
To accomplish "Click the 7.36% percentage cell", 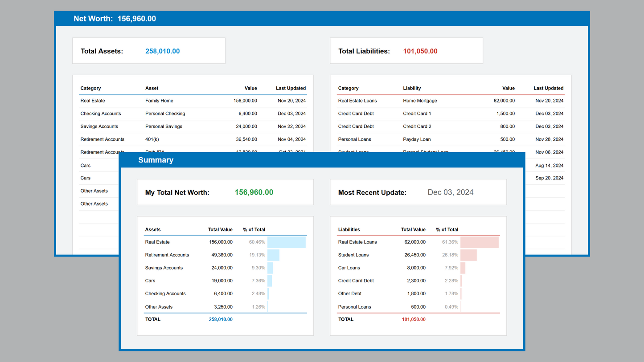I will pyautogui.click(x=258, y=281).
